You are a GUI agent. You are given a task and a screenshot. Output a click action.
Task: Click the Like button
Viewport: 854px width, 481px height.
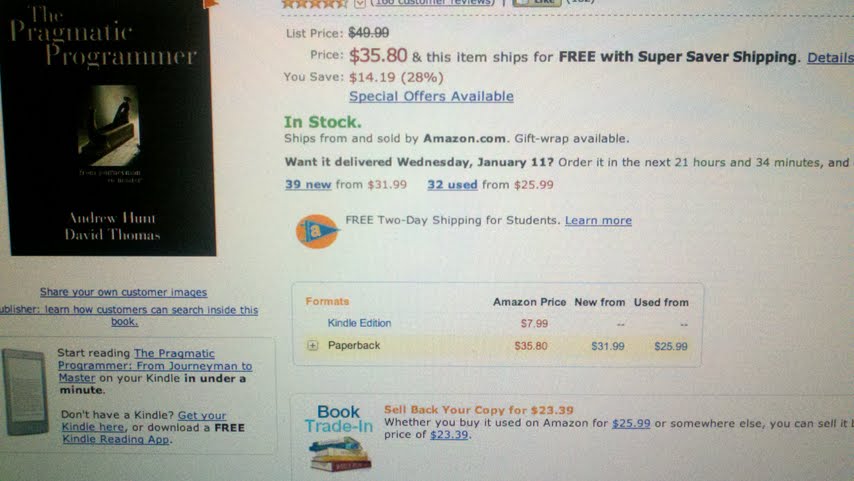(536, 2)
